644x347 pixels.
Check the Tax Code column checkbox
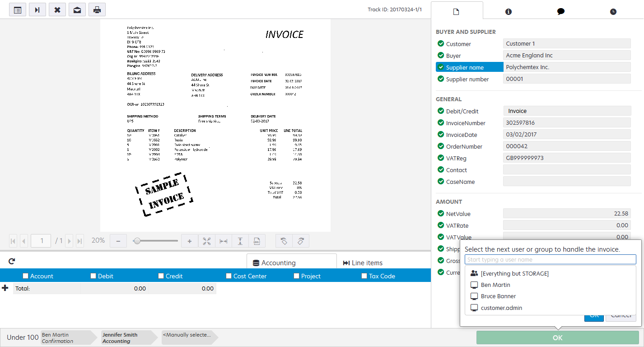click(x=364, y=276)
